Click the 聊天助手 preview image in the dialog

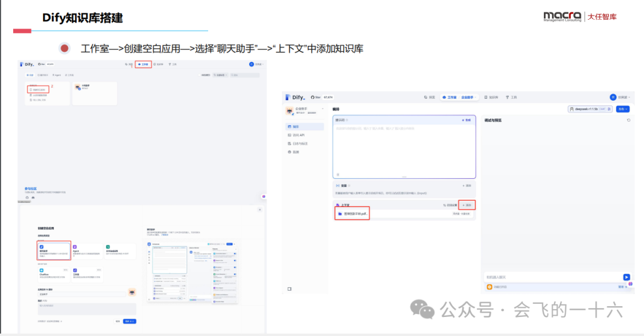192,272
